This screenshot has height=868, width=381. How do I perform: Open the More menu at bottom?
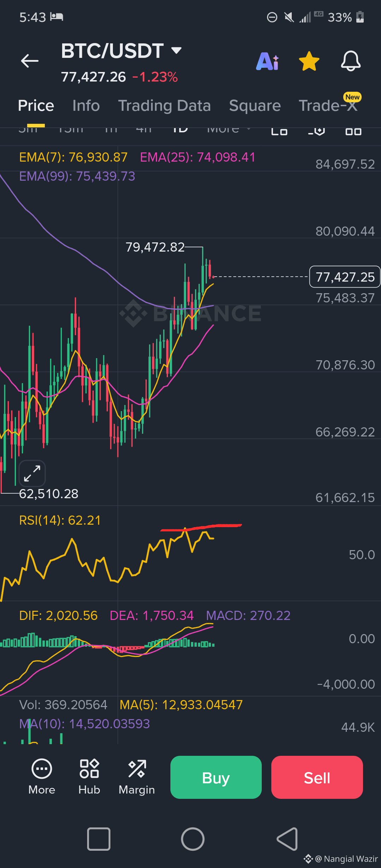[42, 777]
